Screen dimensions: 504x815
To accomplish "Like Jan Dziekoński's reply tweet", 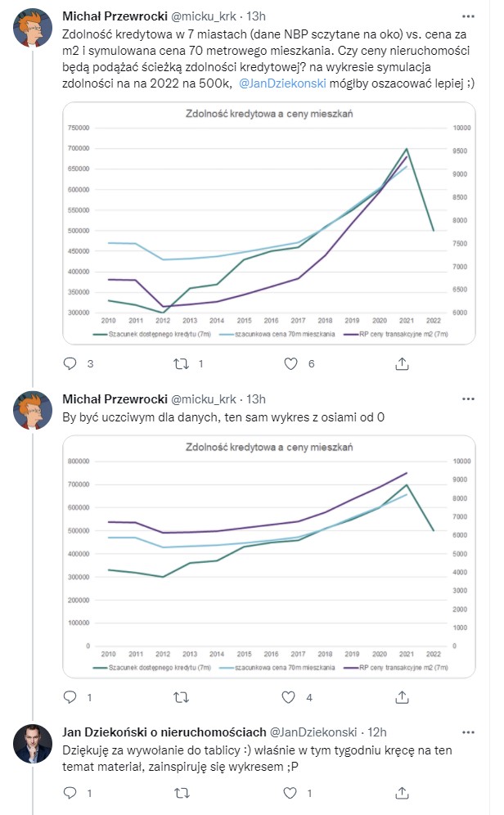I will pos(288,793).
